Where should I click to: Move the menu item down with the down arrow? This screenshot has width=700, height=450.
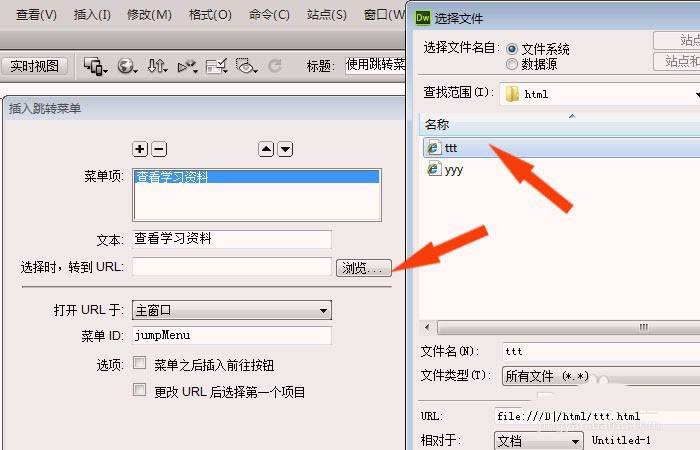click(285, 149)
